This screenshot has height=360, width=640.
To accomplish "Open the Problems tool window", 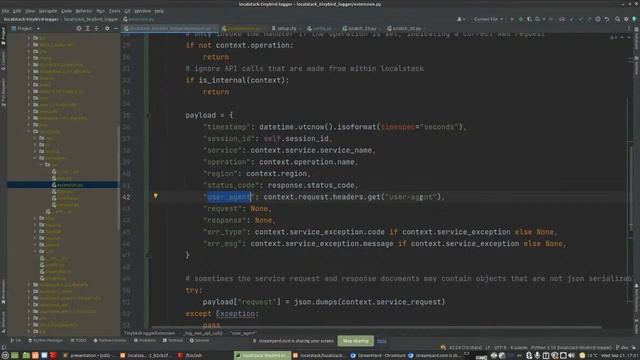I will 145,340.
